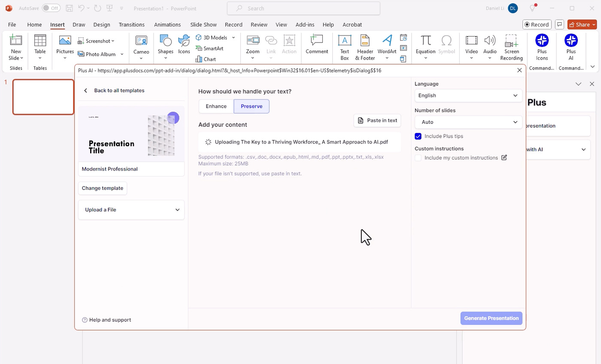This screenshot has width=601, height=364.
Task: Open the File tab
Action: point(12,24)
